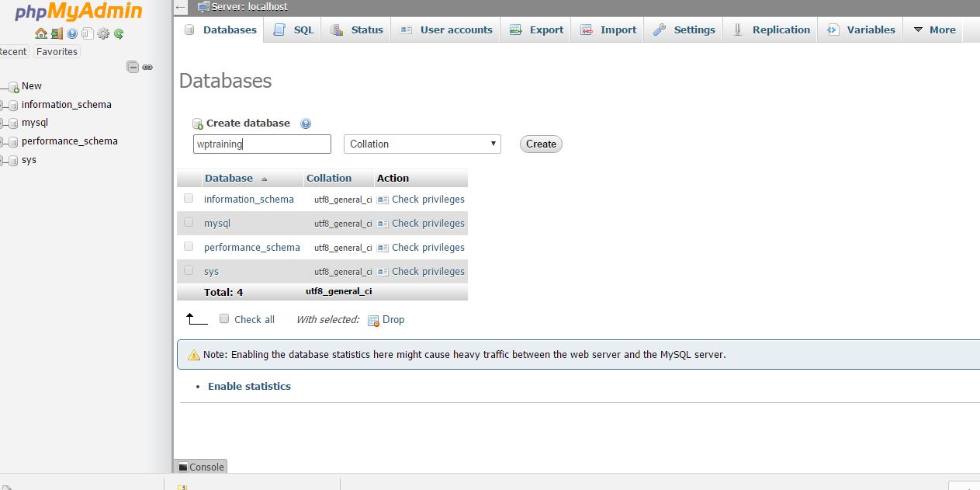Click the log out door icon
Image resolution: width=980 pixels, height=490 pixels.
[x=57, y=33]
